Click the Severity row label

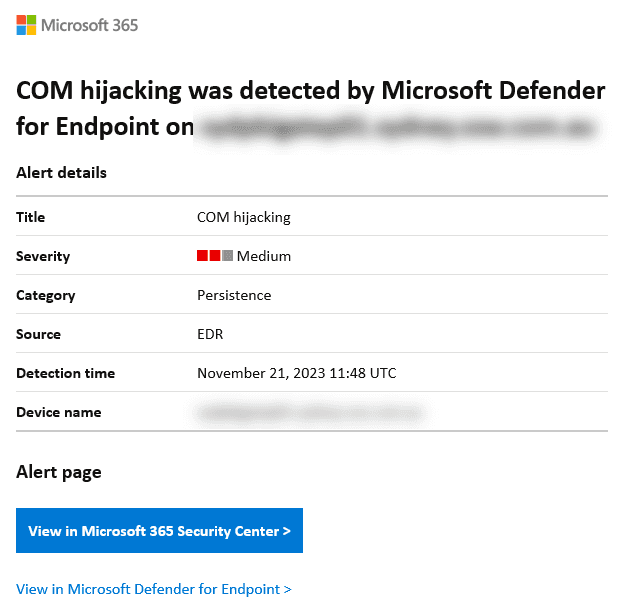click(x=43, y=256)
